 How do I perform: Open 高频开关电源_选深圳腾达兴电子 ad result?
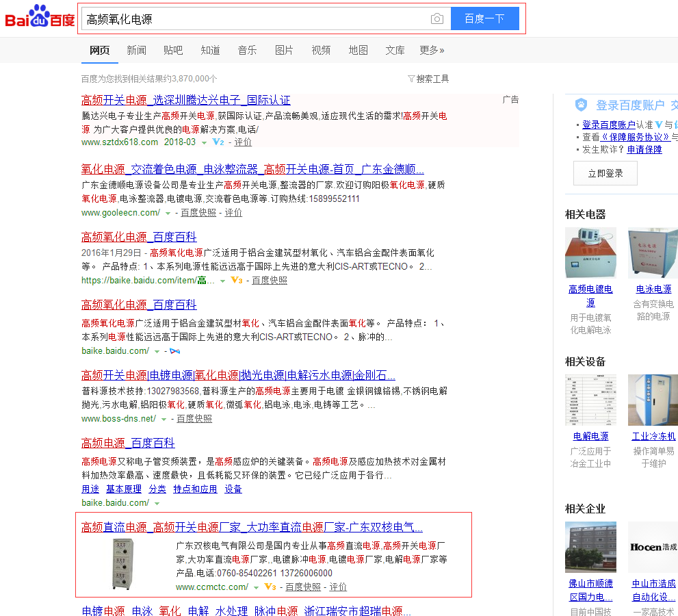point(186,101)
